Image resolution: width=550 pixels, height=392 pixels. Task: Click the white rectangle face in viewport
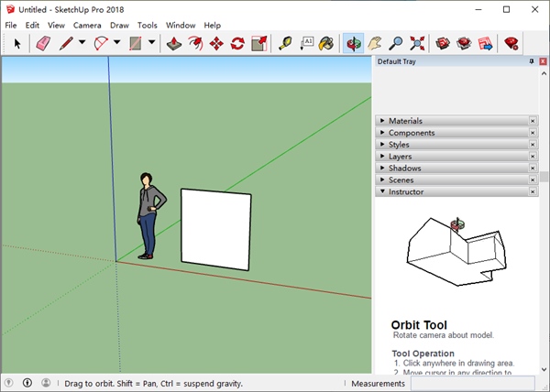(x=215, y=230)
